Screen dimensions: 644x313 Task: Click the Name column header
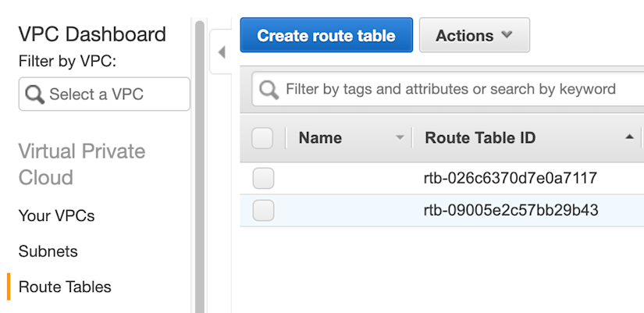click(320, 137)
